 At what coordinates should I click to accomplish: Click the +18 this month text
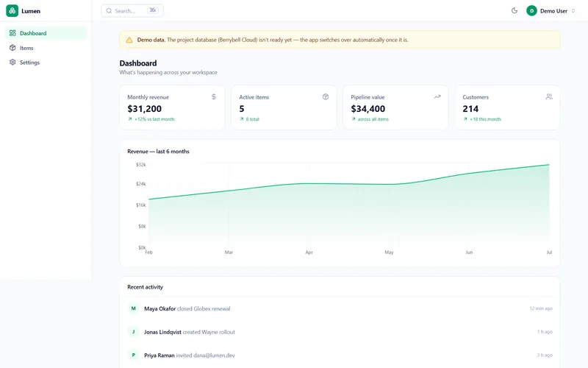(485, 119)
